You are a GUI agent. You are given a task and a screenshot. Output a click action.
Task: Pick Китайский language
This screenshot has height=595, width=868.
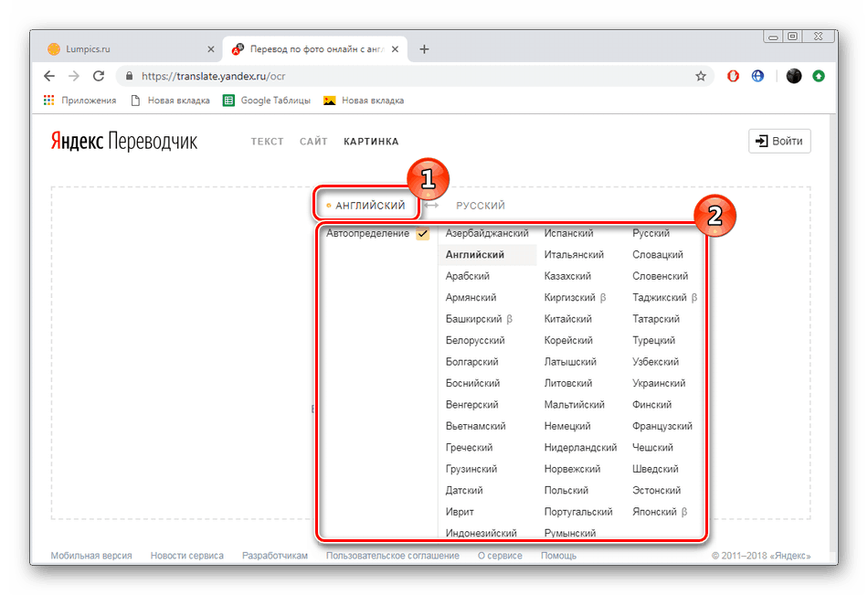tap(567, 319)
